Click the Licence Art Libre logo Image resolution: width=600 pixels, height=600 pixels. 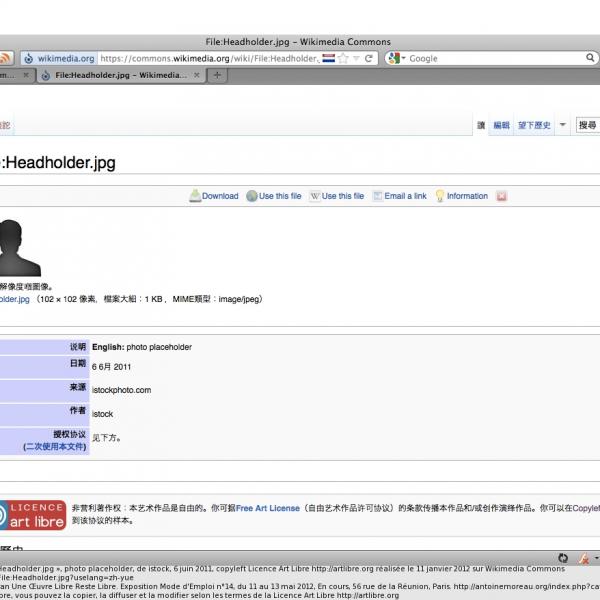(33, 515)
